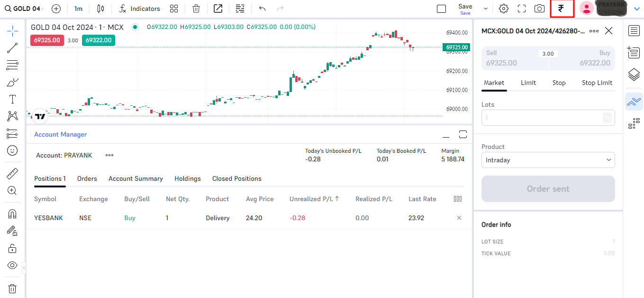Select the zoom in tool

12,191
